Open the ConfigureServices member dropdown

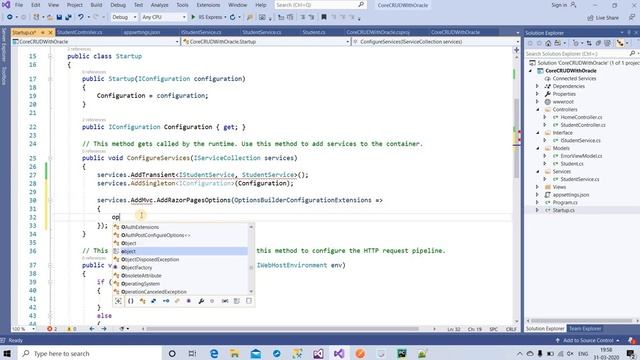436,42
